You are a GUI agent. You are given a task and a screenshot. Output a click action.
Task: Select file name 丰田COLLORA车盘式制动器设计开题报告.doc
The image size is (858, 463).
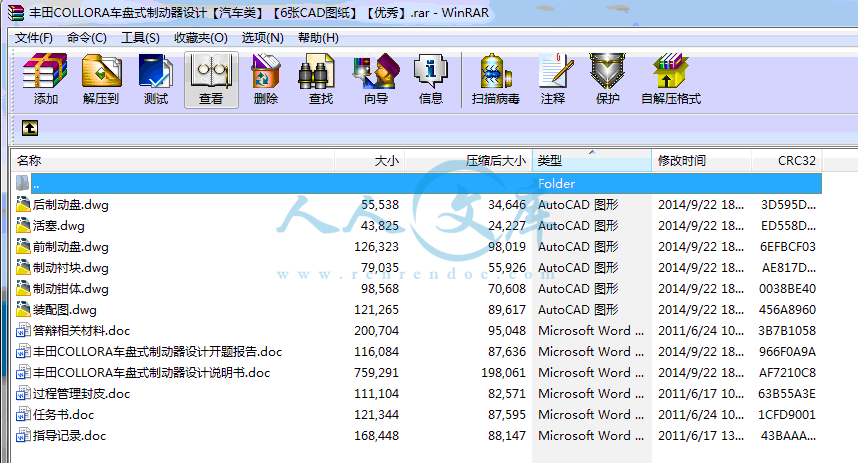tap(158, 351)
